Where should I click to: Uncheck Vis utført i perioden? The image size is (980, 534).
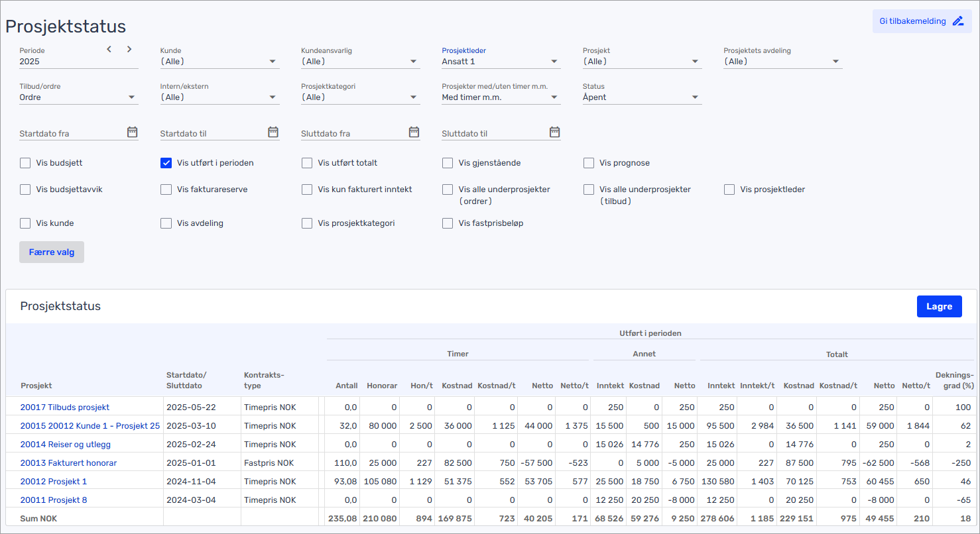166,163
